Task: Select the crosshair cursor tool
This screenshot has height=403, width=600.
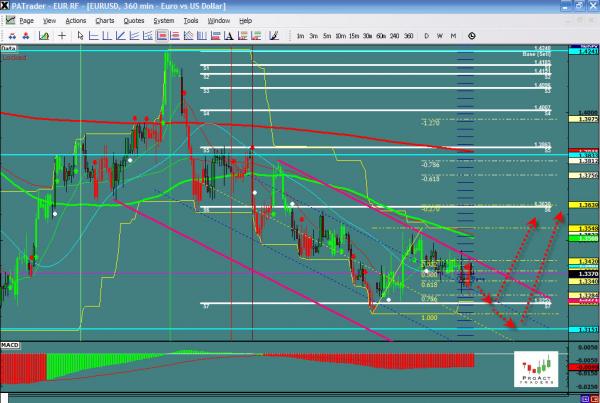Action: (64, 35)
